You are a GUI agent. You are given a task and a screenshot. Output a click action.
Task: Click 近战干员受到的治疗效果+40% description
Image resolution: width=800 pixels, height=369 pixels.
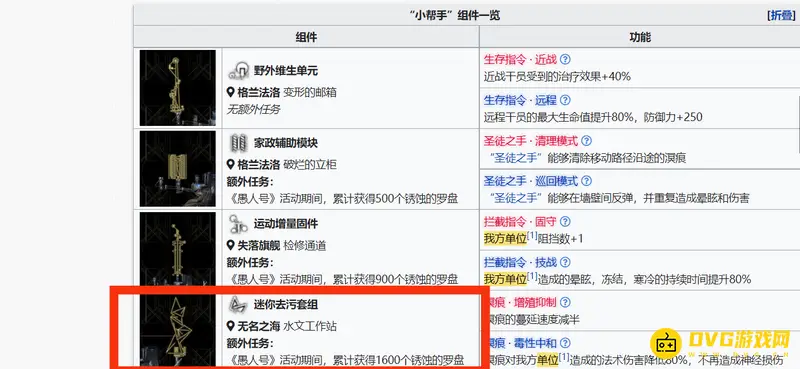click(557, 77)
